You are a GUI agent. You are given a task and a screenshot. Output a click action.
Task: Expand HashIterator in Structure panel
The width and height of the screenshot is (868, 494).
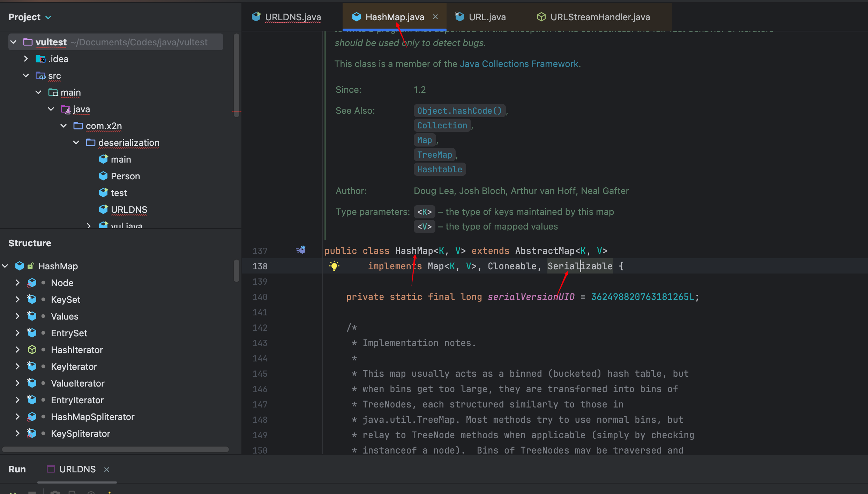[x=17, y=350]
